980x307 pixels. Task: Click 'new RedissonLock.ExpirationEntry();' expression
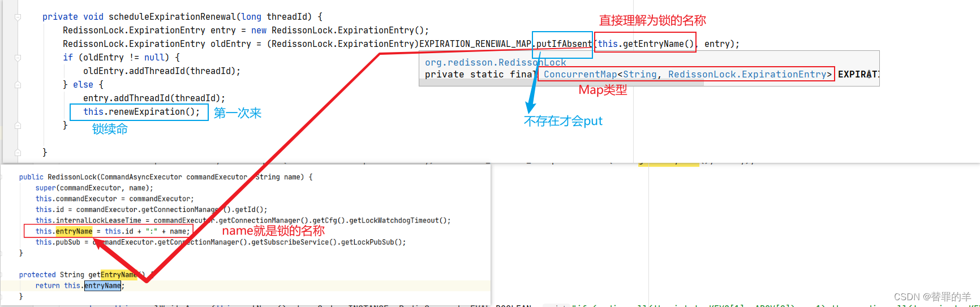tap(340, 31)
